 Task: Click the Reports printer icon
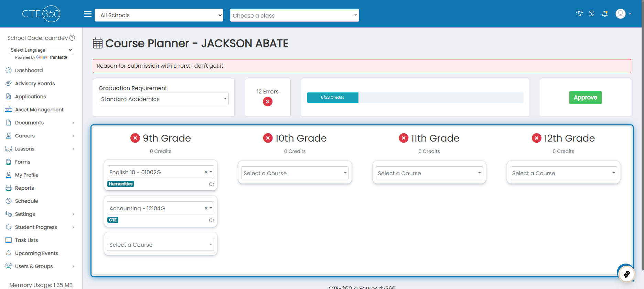point(9,188)
